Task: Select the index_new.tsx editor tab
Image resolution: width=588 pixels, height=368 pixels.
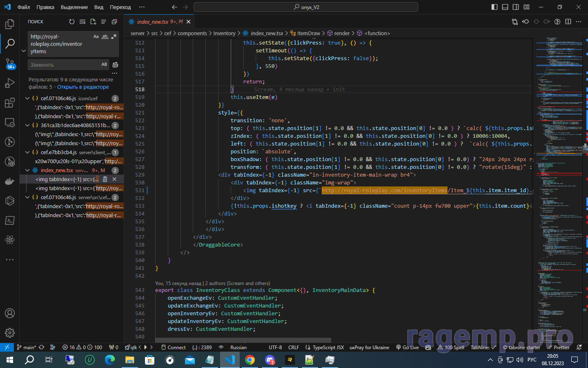Action: tap(153, 22)
